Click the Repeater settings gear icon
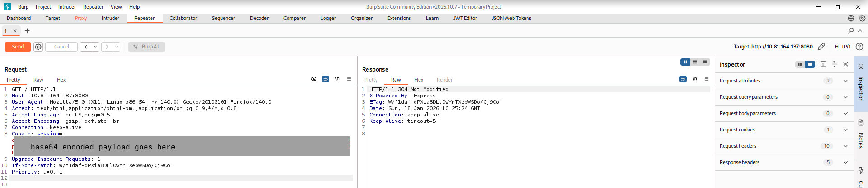 38,47
